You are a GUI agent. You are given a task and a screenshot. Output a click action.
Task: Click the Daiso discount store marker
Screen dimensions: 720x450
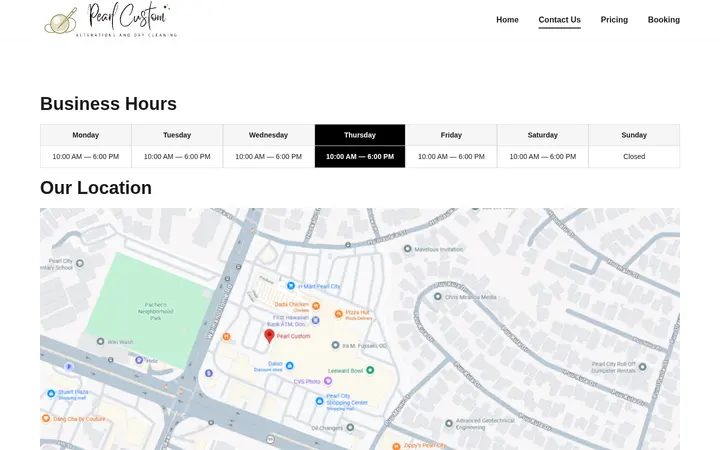click(x=289, y=366)
